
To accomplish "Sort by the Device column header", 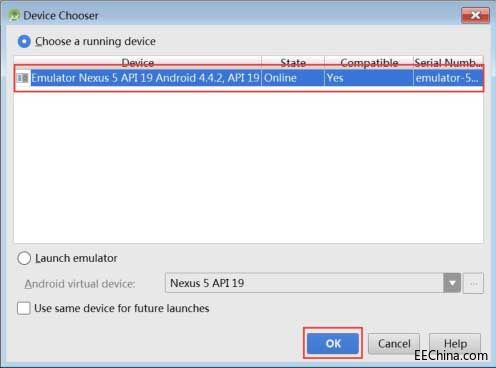I will [x=138, y=62].
